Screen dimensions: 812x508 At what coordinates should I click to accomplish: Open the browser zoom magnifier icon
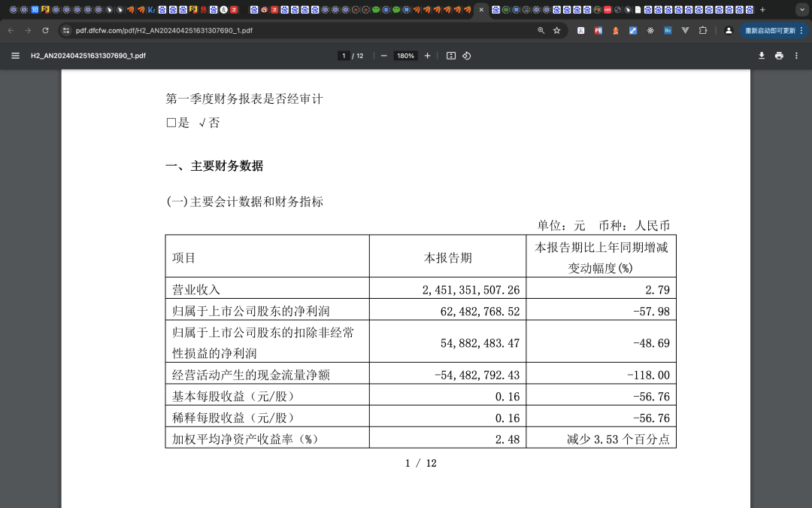click(x=541, y=31)
